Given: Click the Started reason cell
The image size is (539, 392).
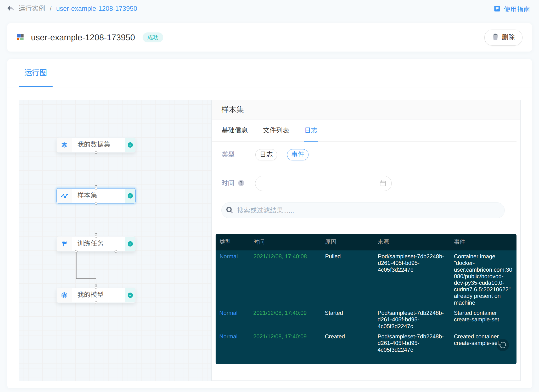Looking at the screenshot, I should coord(334,313).
